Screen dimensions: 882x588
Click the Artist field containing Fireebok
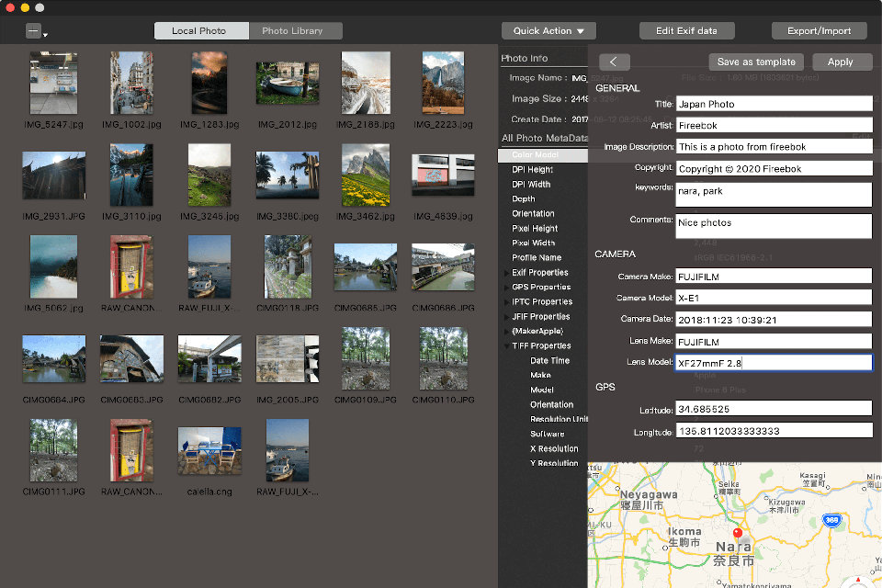(x=774, y=125)
